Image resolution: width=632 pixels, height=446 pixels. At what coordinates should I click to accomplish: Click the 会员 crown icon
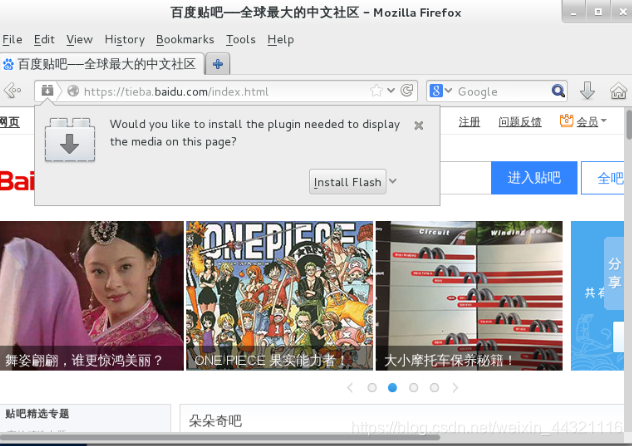[x=566, y=120]
